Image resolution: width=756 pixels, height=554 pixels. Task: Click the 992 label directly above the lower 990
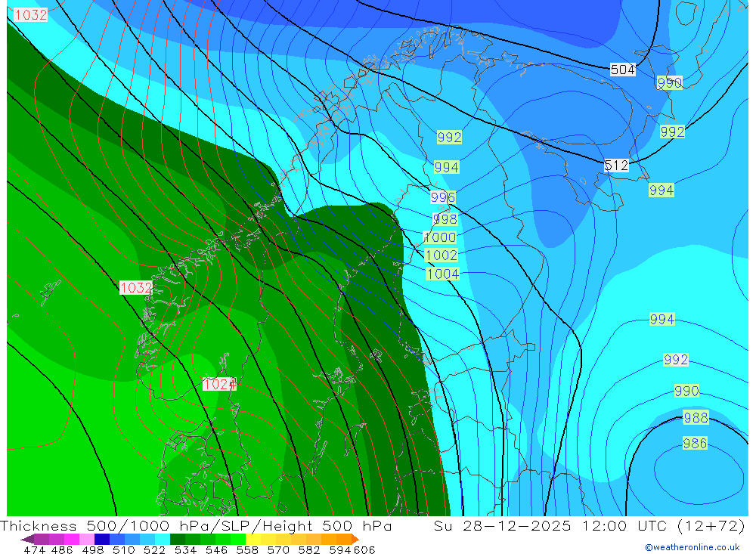coord(675,360)
